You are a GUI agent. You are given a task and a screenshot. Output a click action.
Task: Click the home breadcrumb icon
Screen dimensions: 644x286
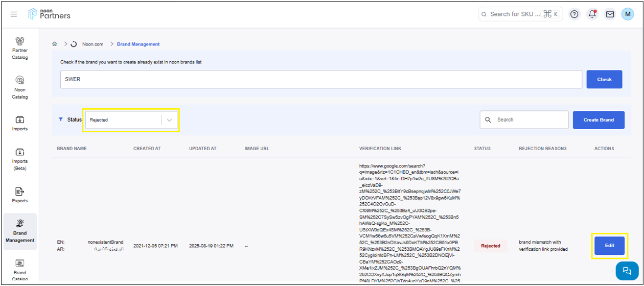tap(55, 44)
